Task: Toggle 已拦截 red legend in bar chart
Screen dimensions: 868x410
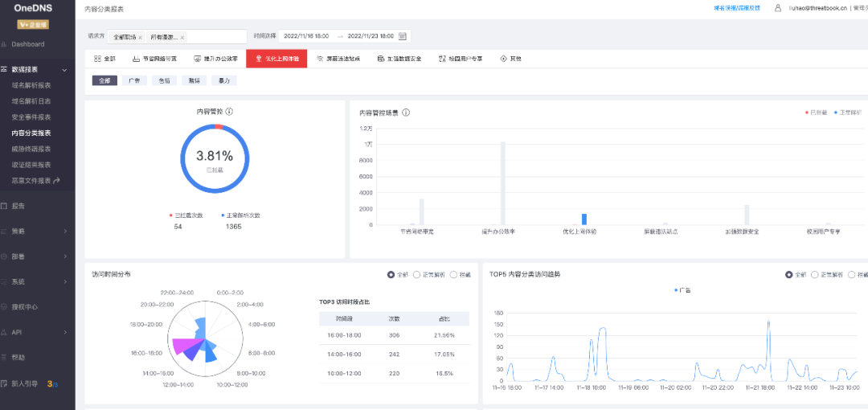Action: pyautogui.click(x=816, y=113)
